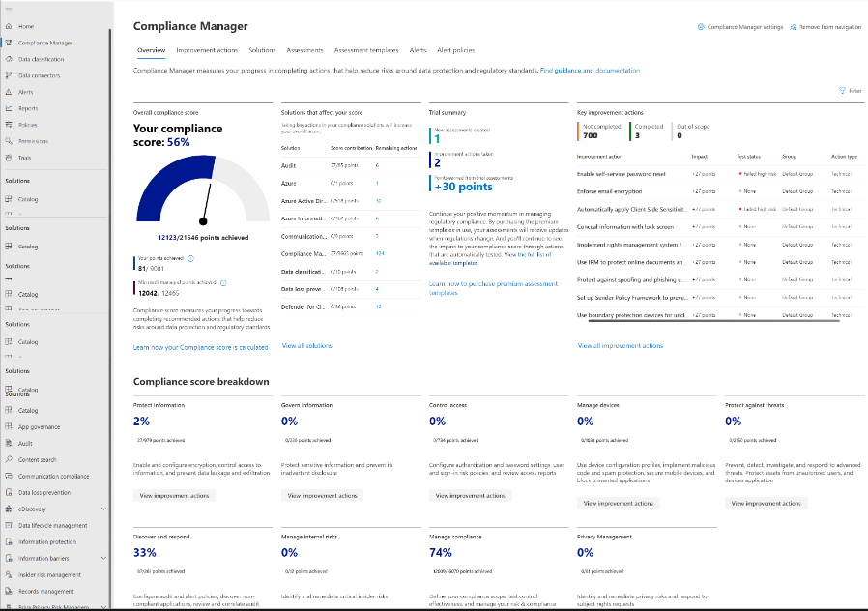Select the Reports chart icon
Viewport: 868px width, 611px height.
click(9, 108)
